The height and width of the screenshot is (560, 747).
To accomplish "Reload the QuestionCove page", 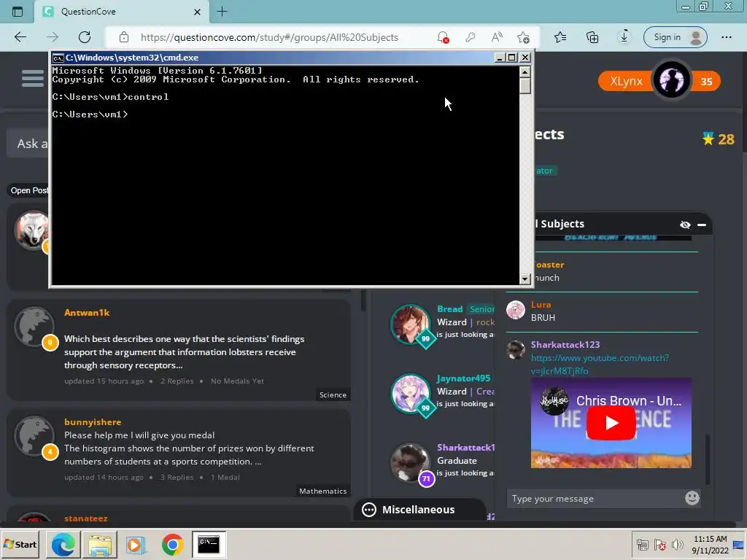I will click(x=85, y=37).
